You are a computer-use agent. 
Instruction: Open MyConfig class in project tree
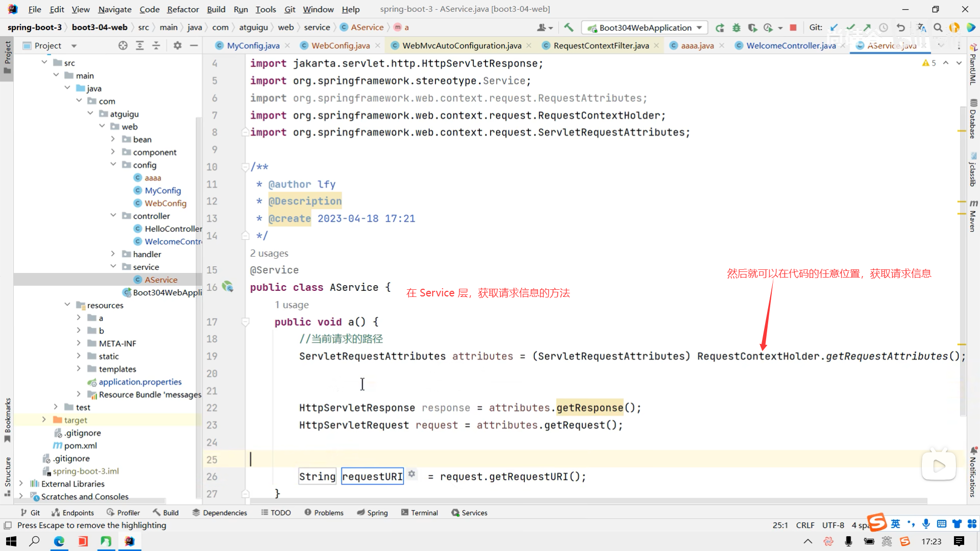pyautogui.click(x=162, y=190)
